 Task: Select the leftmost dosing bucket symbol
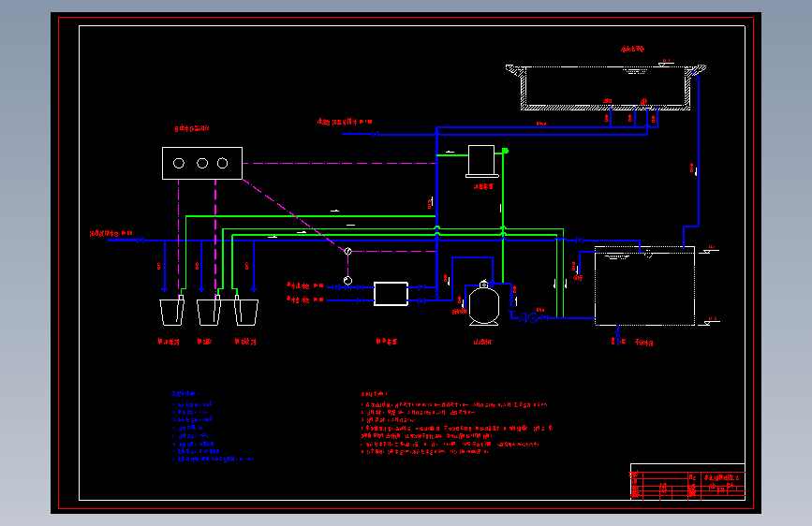172,313
